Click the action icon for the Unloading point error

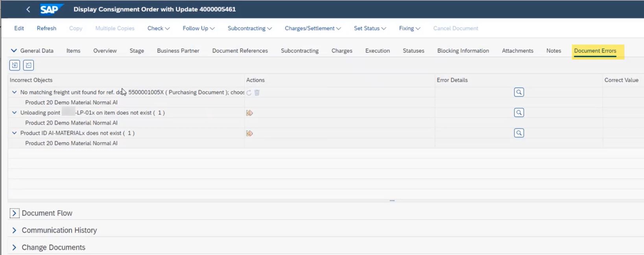pyautogui.click(x=249, y=113)
